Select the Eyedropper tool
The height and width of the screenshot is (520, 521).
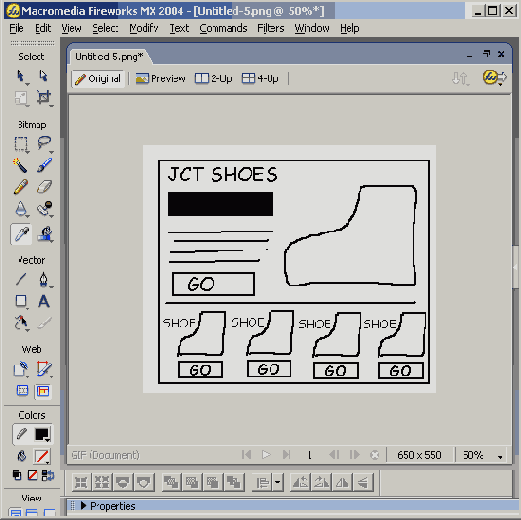click(x=21, y=234)
